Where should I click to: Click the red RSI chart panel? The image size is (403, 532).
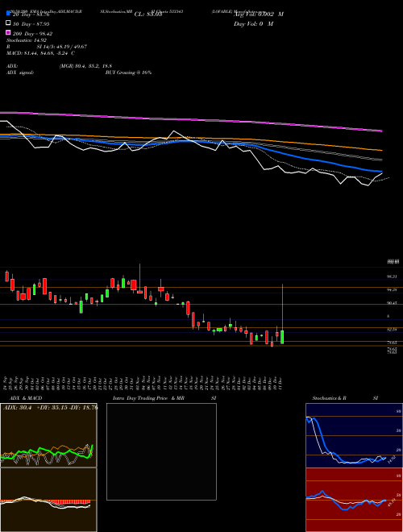coord(354,500)
